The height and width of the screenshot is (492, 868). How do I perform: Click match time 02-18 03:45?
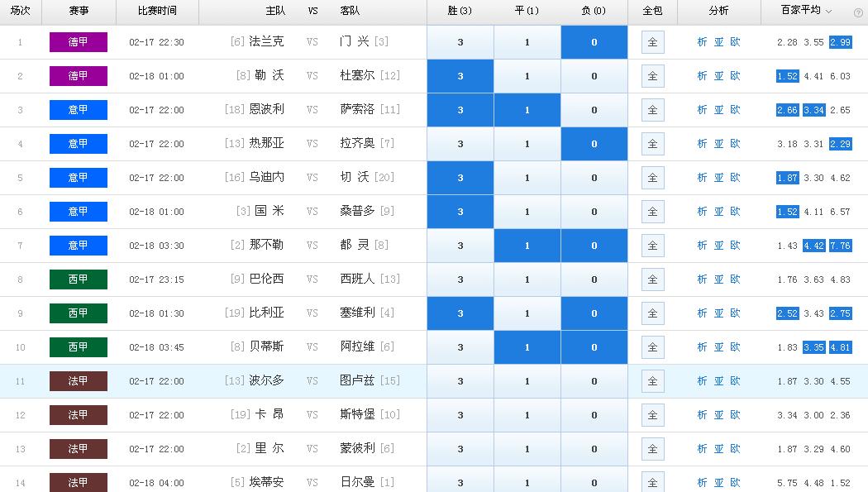click(157, 347)
